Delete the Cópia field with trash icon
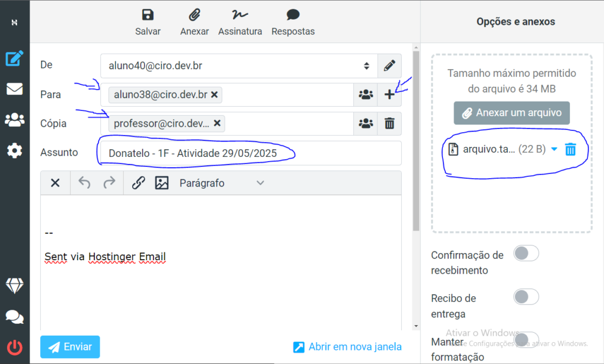The image size is (604, 364). [389, 123]
